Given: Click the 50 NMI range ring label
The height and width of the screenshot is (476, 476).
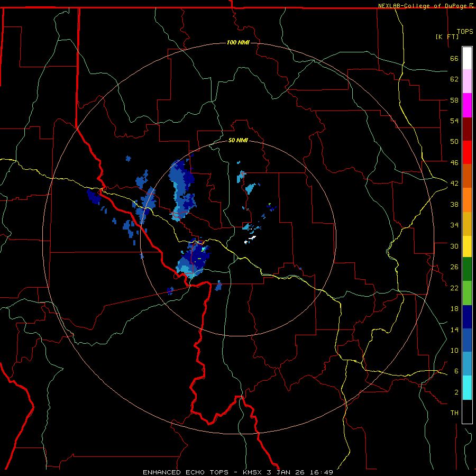Looking at the screenshot, I should coord(238,141).
